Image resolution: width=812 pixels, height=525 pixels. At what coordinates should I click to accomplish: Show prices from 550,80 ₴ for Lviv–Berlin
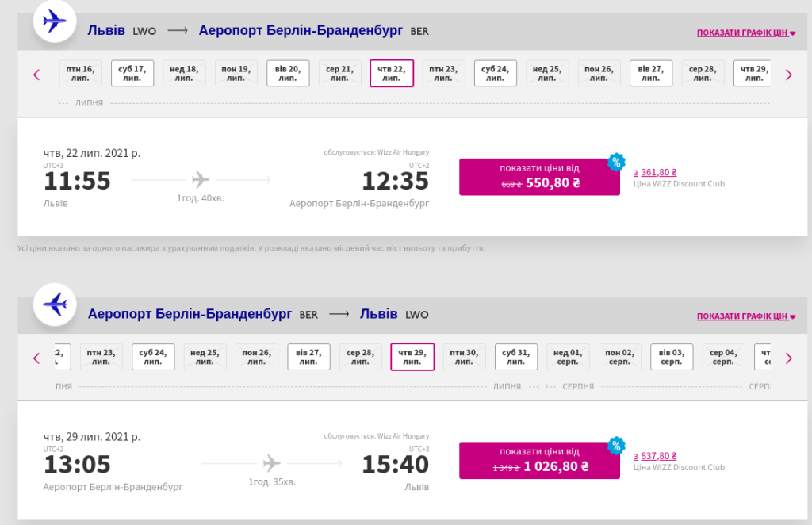(539, 177)
